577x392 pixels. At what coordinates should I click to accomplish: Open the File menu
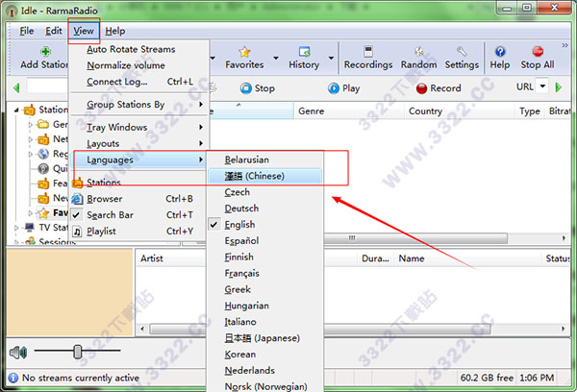point(26,31)
